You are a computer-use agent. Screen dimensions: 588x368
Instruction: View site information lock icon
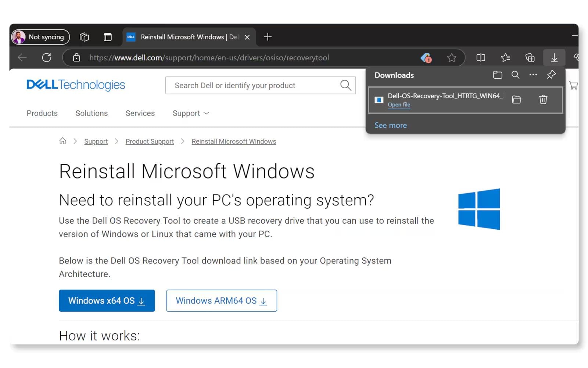(76, 57)
